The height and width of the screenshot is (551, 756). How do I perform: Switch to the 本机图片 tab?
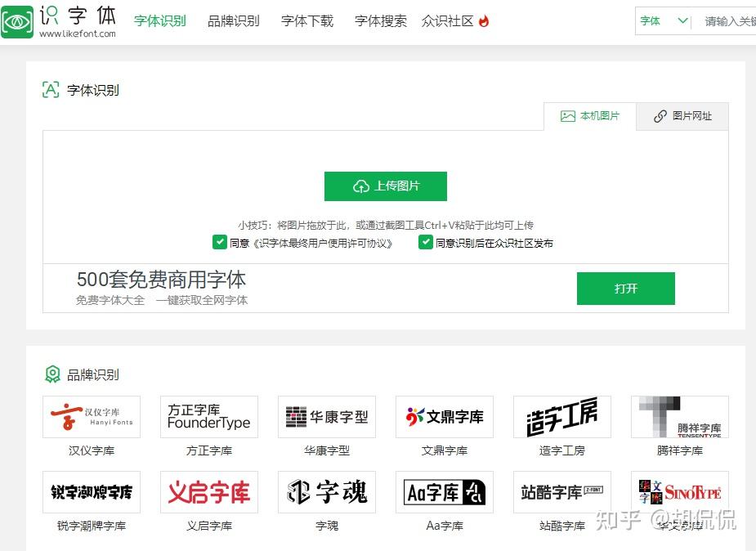pyautogui.click(x=590, y=116)
